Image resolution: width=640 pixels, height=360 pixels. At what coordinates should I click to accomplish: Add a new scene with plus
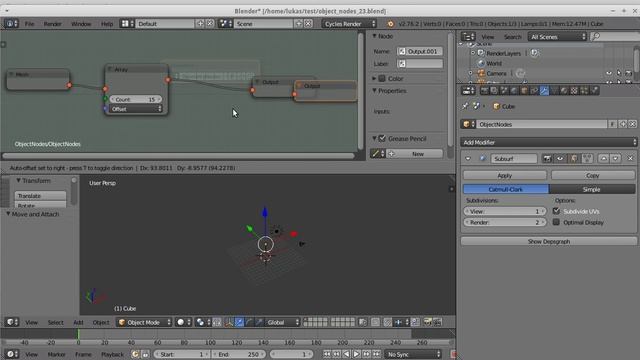click(x=299, y=24)
